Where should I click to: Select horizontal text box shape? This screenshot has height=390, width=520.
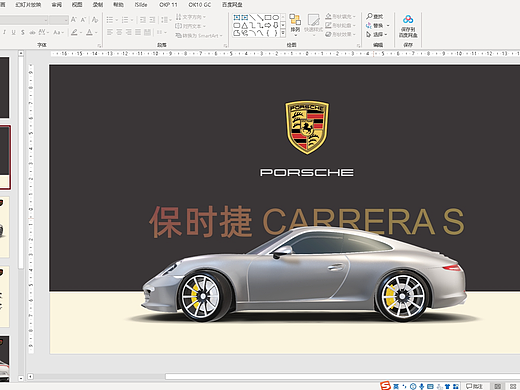[x=237, y=17]
